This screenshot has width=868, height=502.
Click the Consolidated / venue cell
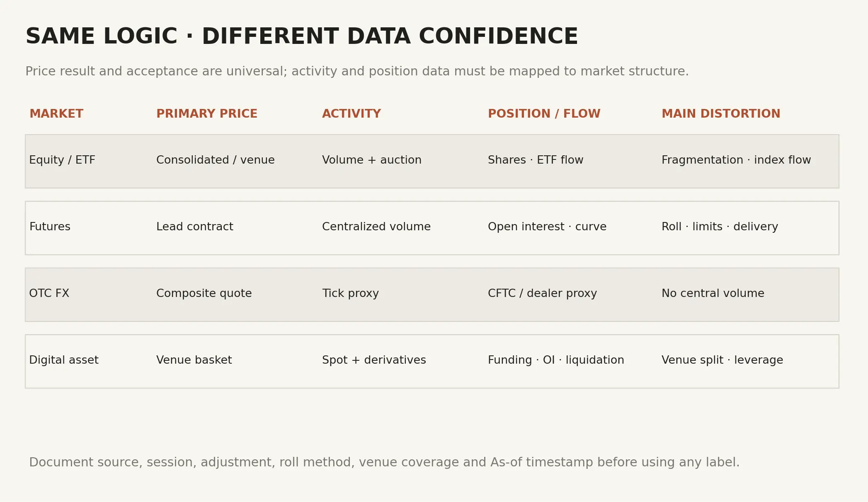(216, 160)
